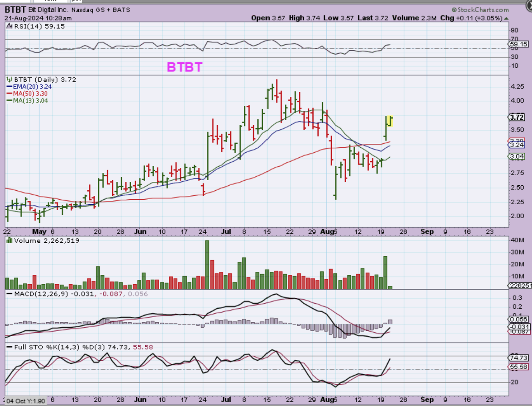
Task: Click the MA(50) 3.30 legend entry
Action: pos(30,93)
